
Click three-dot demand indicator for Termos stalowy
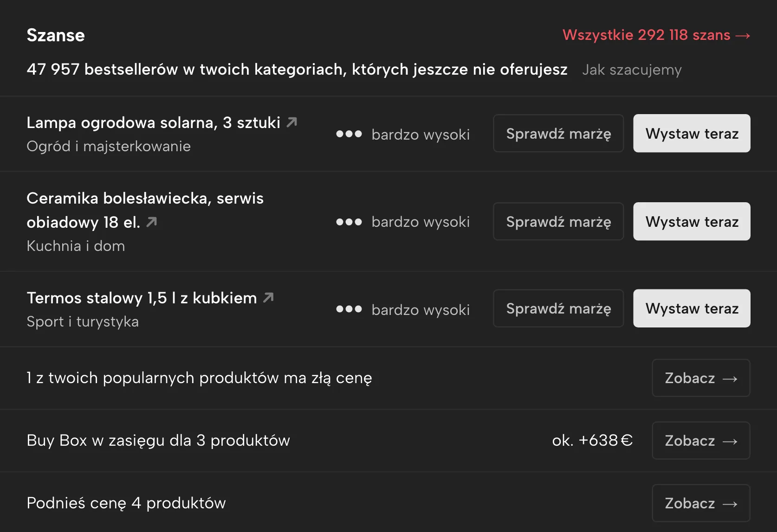click(x=349, y=309)
